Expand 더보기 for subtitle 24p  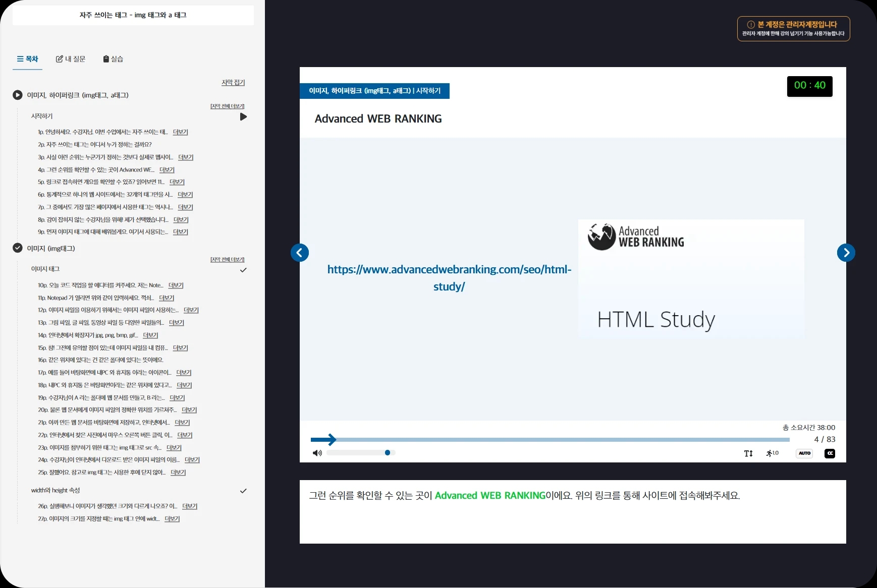click(192, 460)
